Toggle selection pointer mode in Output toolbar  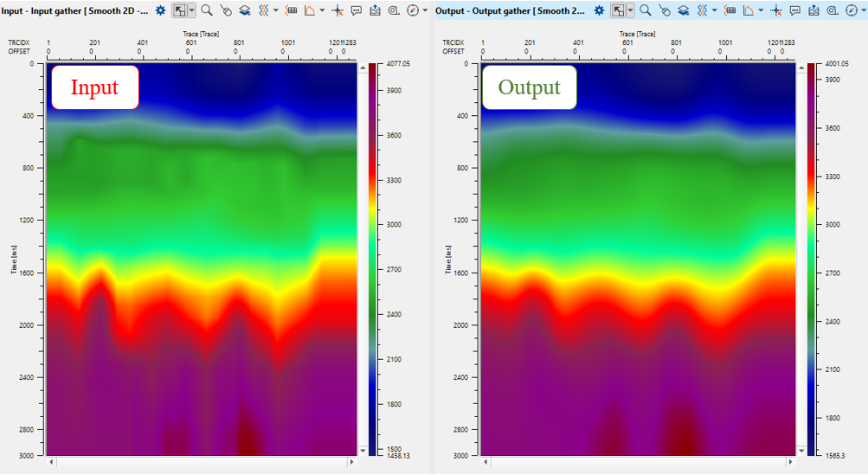[x=618, y=10]
